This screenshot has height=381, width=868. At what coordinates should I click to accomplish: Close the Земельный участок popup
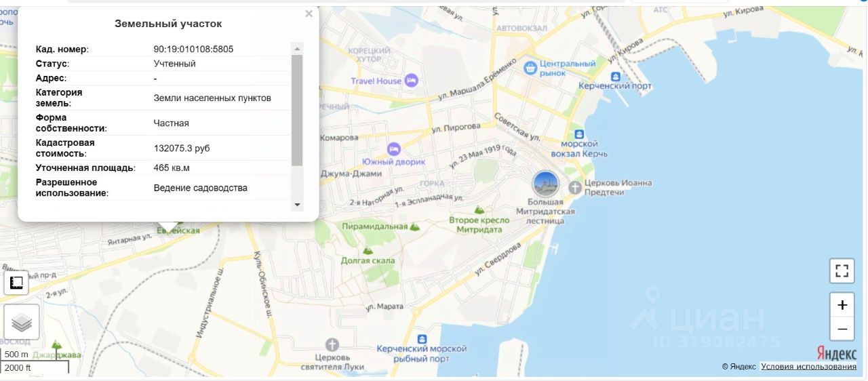pos(309,14)
